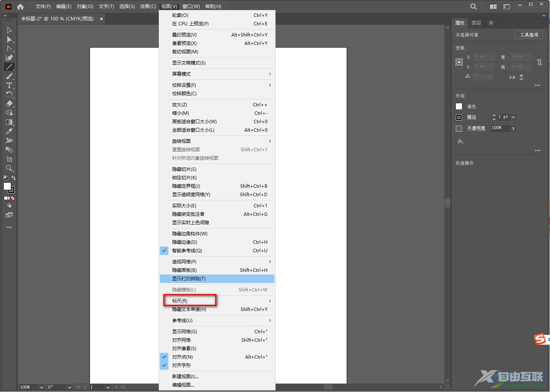Close the untitled-2 document tab
Image resolution: width=550 pixels, height=392 pixels.
(x=101, y=19)
